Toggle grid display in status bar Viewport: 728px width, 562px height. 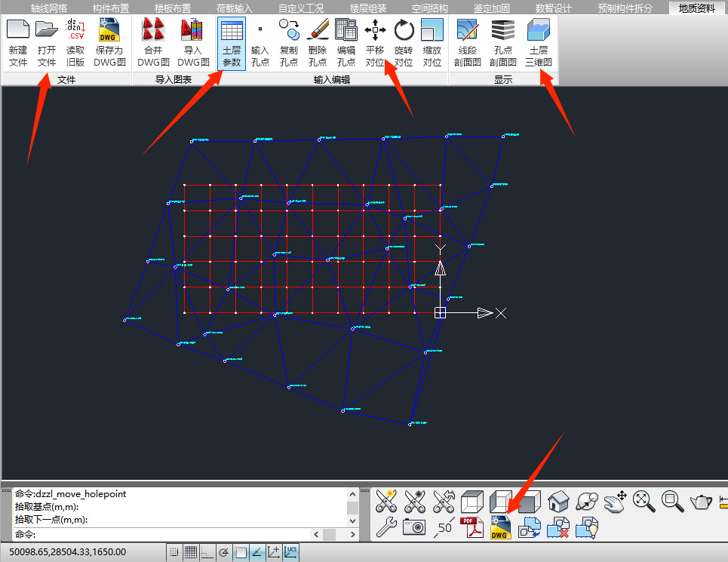(x=190, y=552)
